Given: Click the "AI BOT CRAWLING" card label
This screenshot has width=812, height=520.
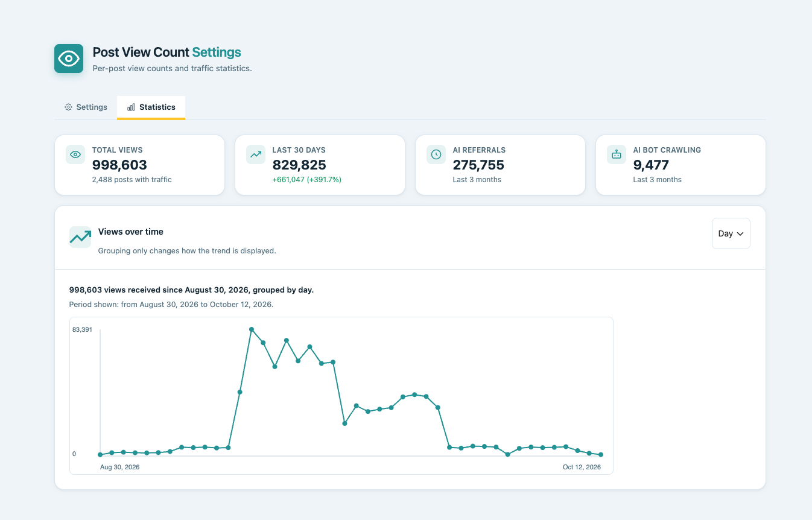Looking at the screenshot, I should click(667, 150).
